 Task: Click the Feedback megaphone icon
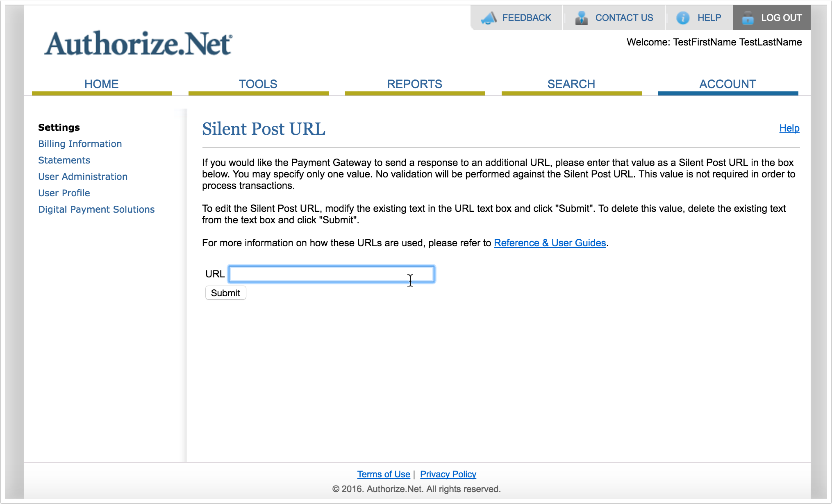point(489,18)
